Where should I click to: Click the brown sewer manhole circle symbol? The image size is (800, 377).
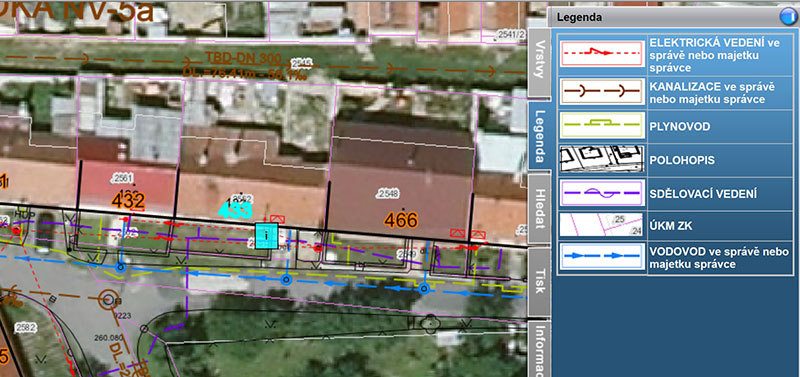tap(108, 299)
